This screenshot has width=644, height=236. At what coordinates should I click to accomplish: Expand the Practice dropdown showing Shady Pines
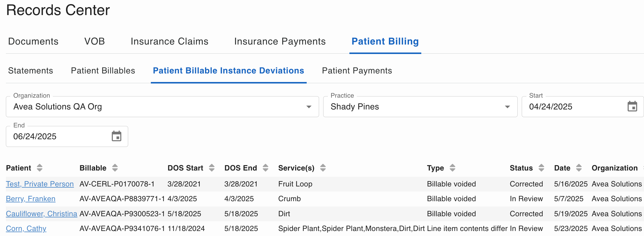pyautogui.click(x=420, y=106)
